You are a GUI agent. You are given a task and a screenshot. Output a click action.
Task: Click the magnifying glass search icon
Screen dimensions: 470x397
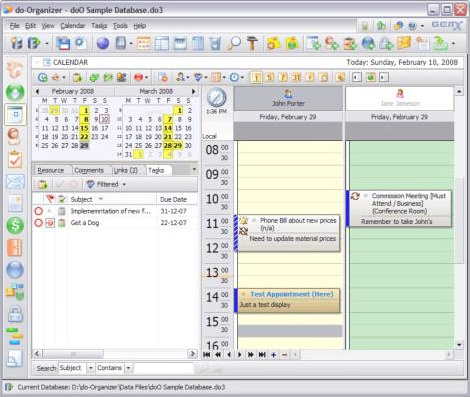click(x=234, y=43)
